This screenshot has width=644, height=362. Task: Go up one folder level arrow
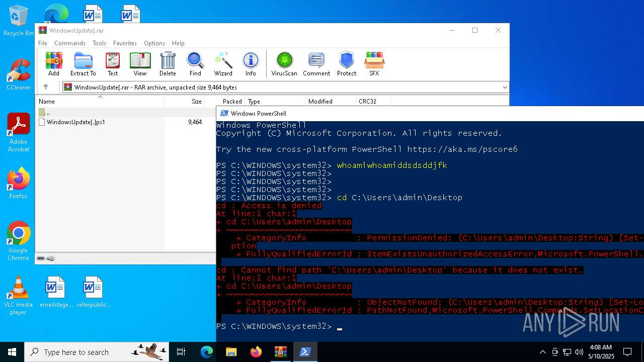[46, 87]
